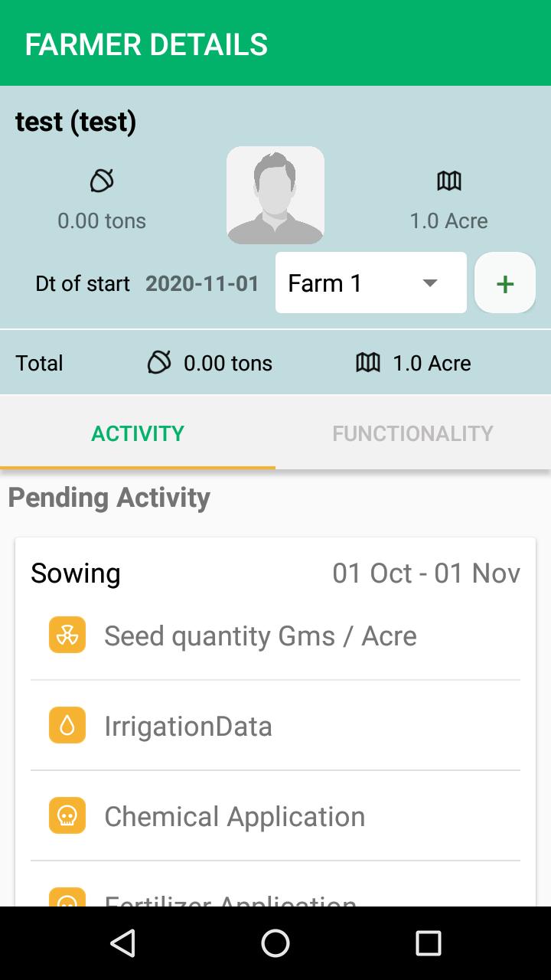Screen dimensions: 551x980
Task: Open the IrrigationData activity
Action: [275, 726]
